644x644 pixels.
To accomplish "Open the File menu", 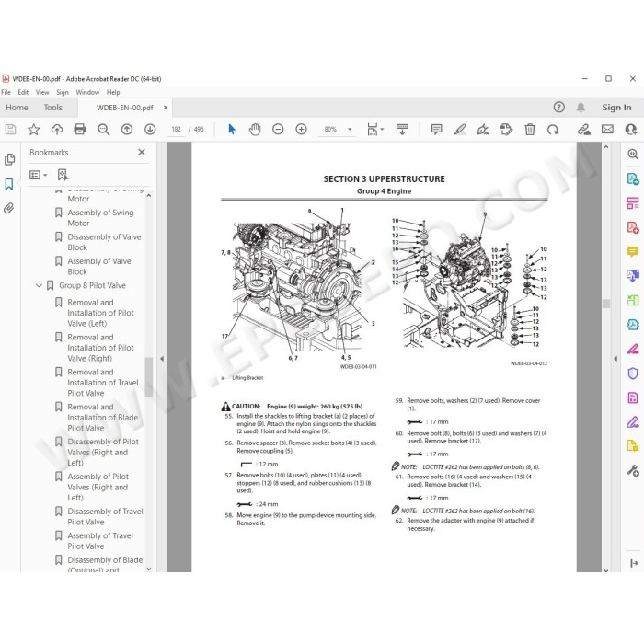I will [6, 92].
